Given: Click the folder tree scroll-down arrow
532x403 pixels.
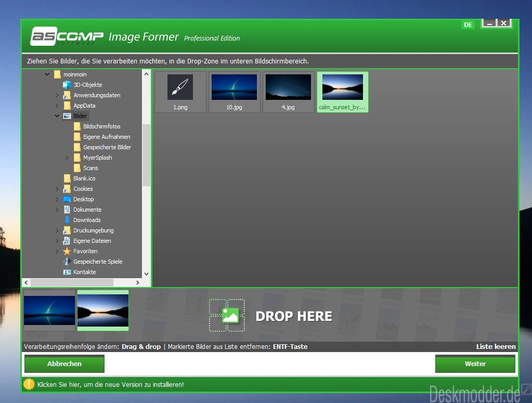Looking at the screenshot, I should [x=146, y=274].
